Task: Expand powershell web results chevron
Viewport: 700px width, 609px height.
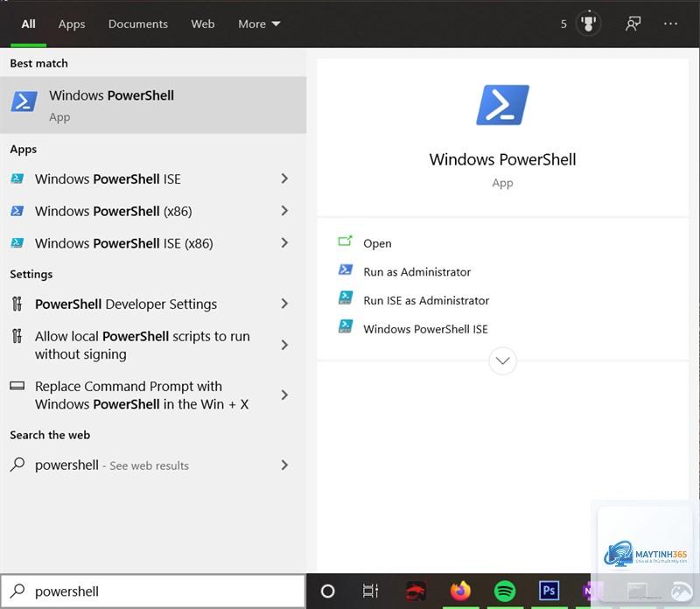Action: 284,465
